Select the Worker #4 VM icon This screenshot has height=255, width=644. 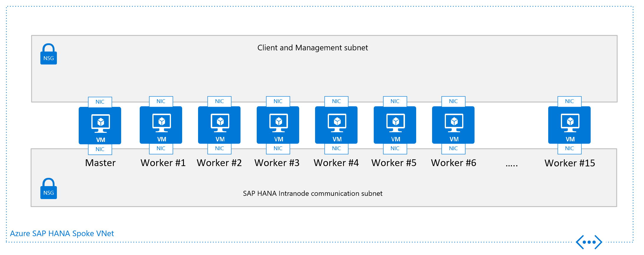[336, 125]
